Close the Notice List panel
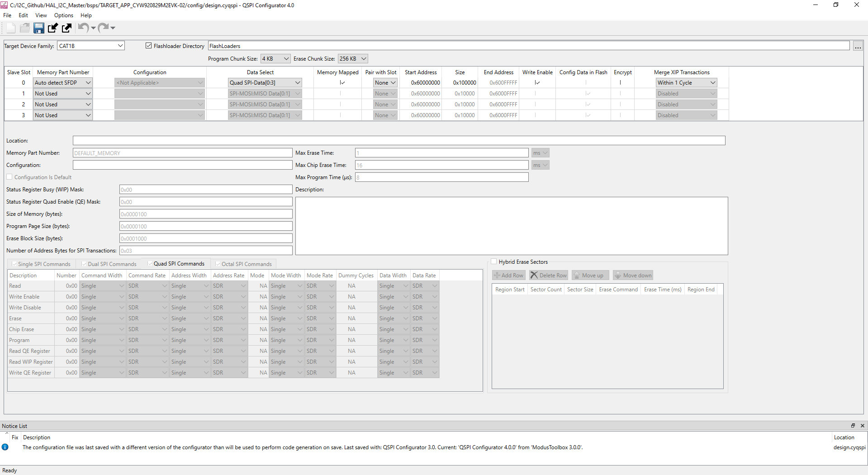The image size is (868, 475). click(863, 426)
